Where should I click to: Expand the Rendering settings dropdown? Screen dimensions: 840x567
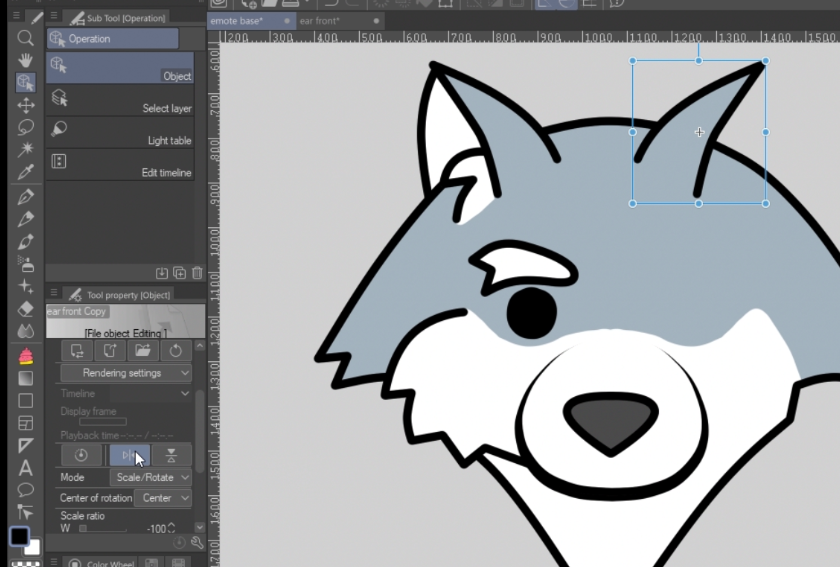tap(125, 373)
